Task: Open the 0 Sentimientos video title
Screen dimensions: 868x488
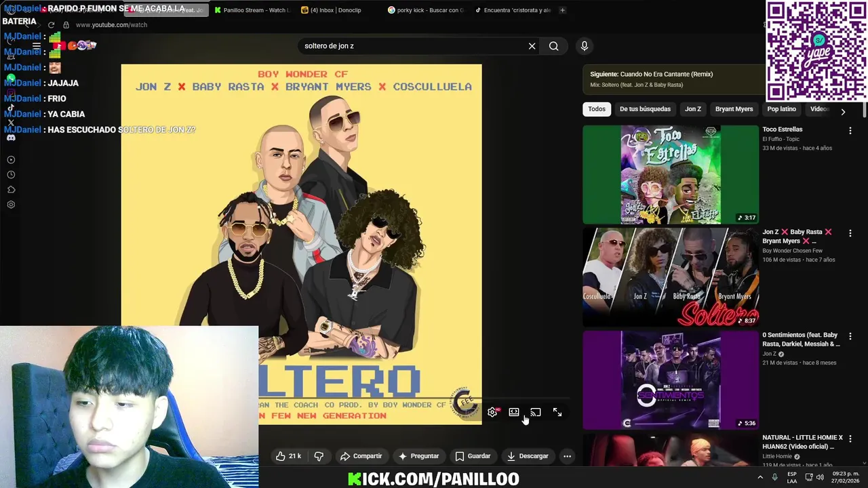Action: click(801, 340)
